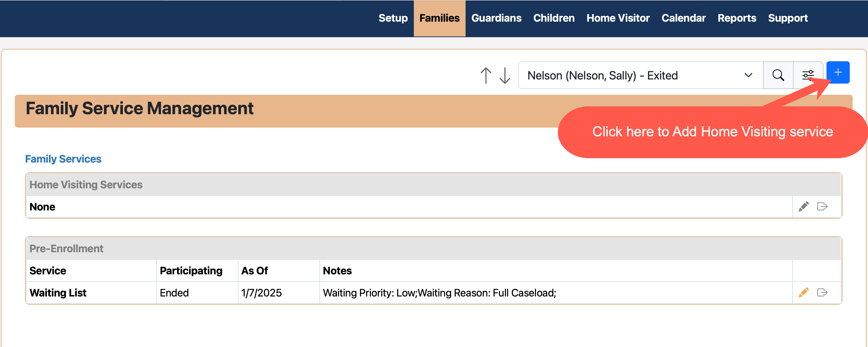This screenshot has width=868, height=347.
Task: Open the Calendar page
Action: click(x=683, y=18)
